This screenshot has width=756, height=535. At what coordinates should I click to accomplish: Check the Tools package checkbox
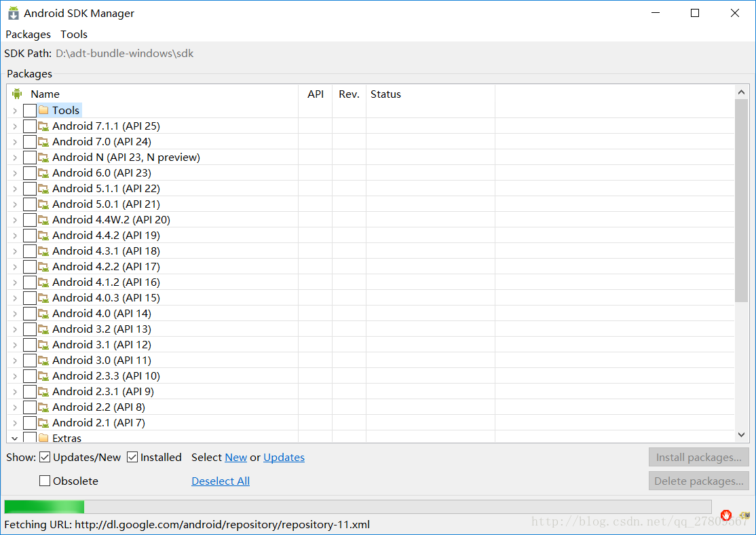pos(30,110)
